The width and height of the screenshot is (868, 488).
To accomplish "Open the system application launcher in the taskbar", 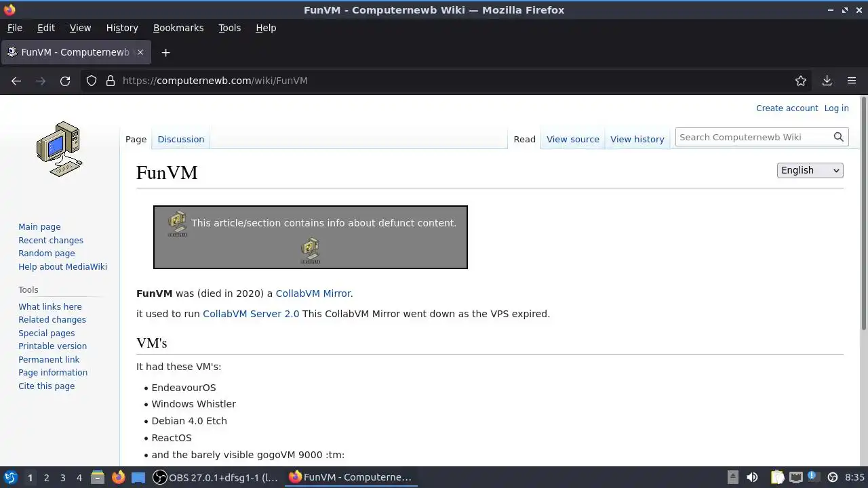I will (10, 477).
